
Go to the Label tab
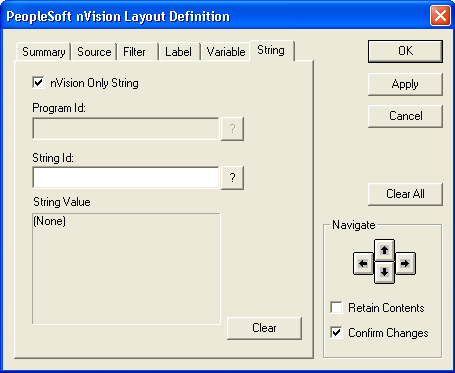tap(179, 52)
